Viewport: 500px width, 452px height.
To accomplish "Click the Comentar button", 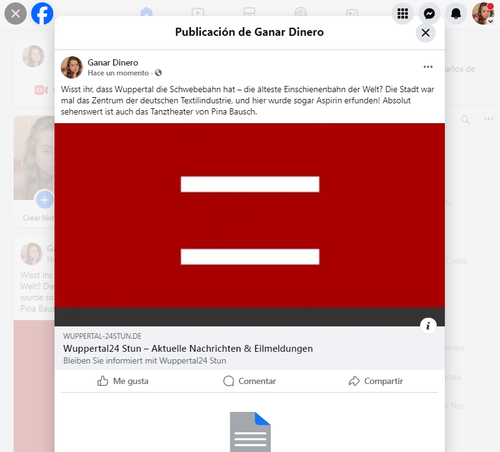I will (x=249, y=381).
